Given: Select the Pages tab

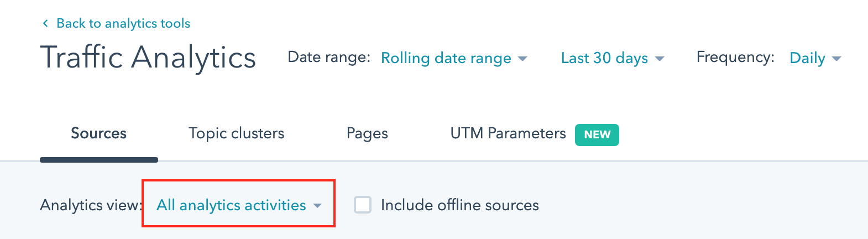Looking at the screenshot, I should [x=367, y=133].
